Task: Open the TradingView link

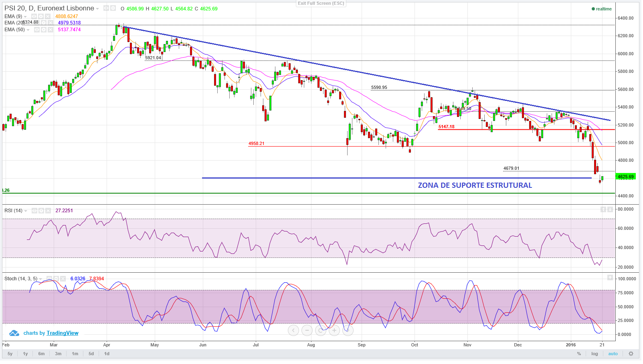Action: click(63, 333)
